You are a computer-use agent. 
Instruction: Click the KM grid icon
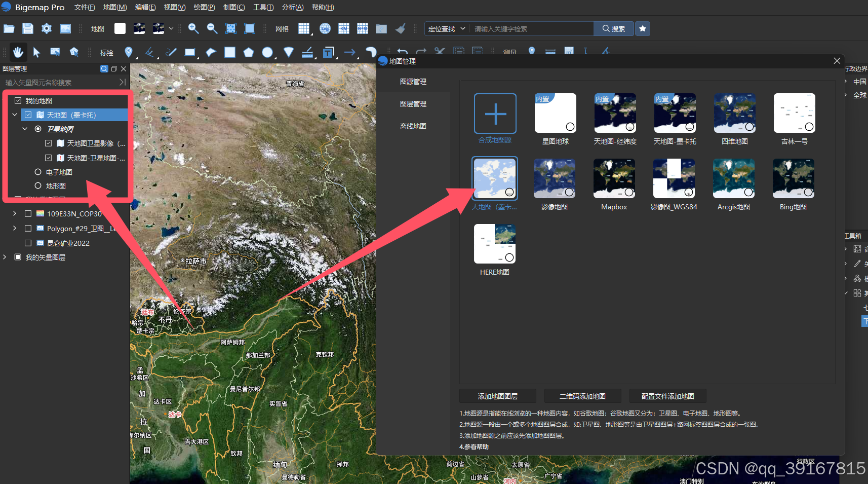(x=344, y=29)
